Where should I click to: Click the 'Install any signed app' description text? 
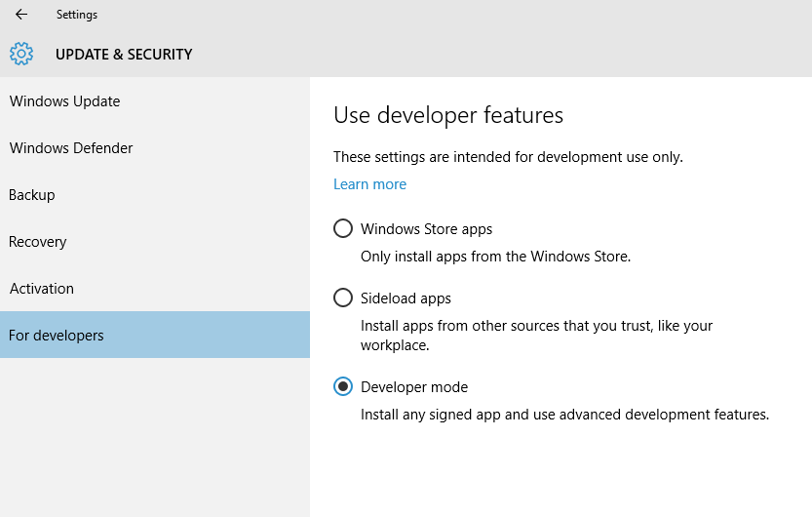[565, 415]
